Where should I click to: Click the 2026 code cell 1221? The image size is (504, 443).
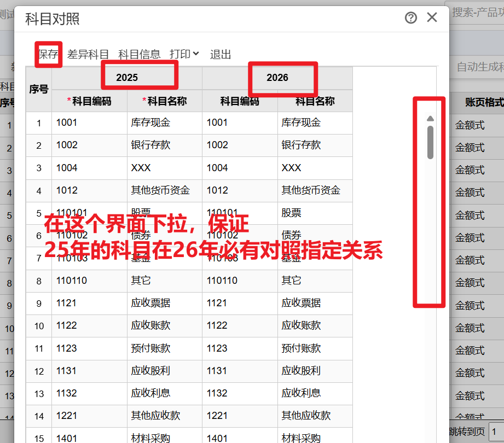(x=240, y=416)
